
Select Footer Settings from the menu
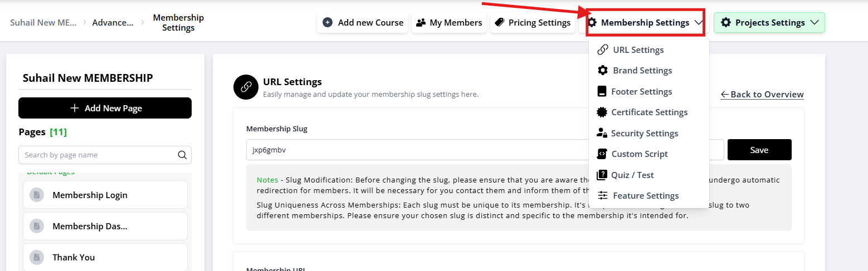pos(641,92)
